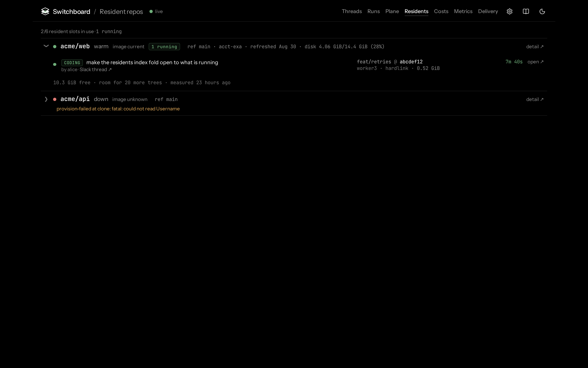The height and width of the screenshot is (368, 588).
Task: Click the acme/web repo name
Action: pyautogui.click(x=75, y=46)
